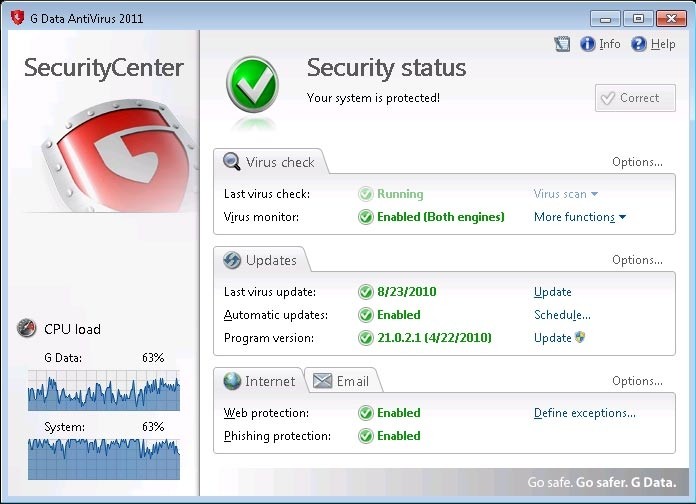Click the CPU load heading text

(72, 329)
